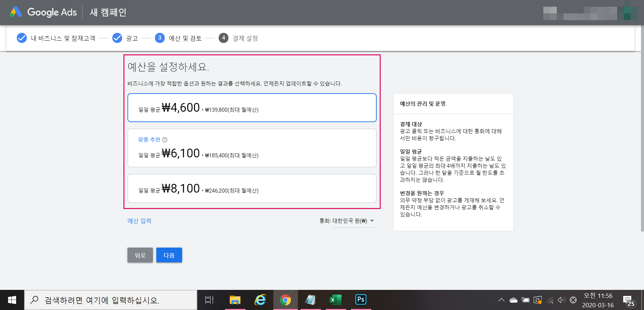
Task: Select the ₩8,100 daily average budget option
Action: pos(252,188)
